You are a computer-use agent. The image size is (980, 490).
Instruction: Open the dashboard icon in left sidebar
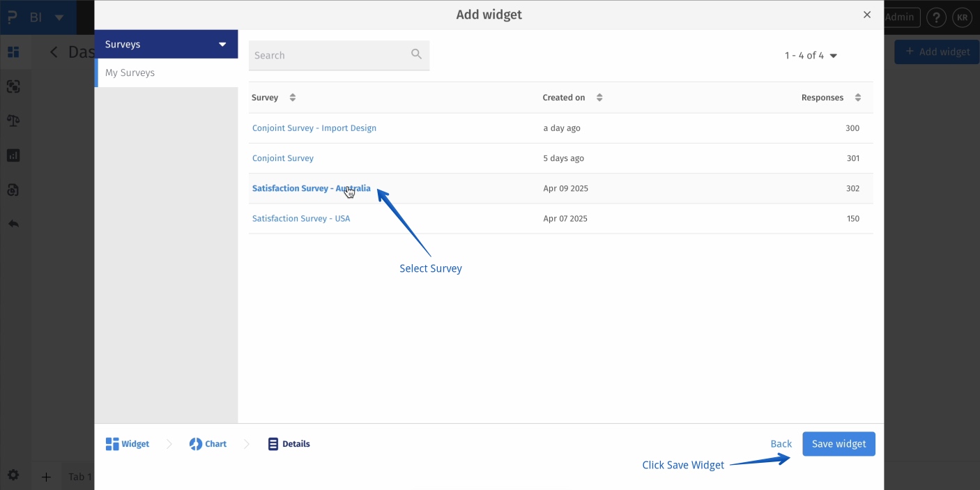click(13, 52)
